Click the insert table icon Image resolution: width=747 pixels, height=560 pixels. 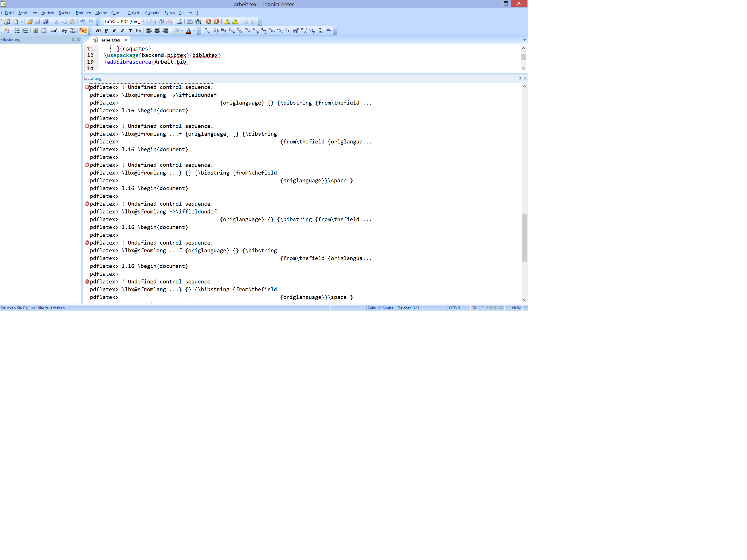tap(44, 31)
